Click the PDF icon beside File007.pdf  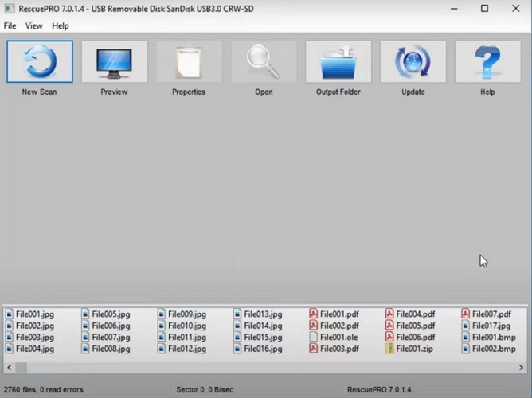point(465,314)
